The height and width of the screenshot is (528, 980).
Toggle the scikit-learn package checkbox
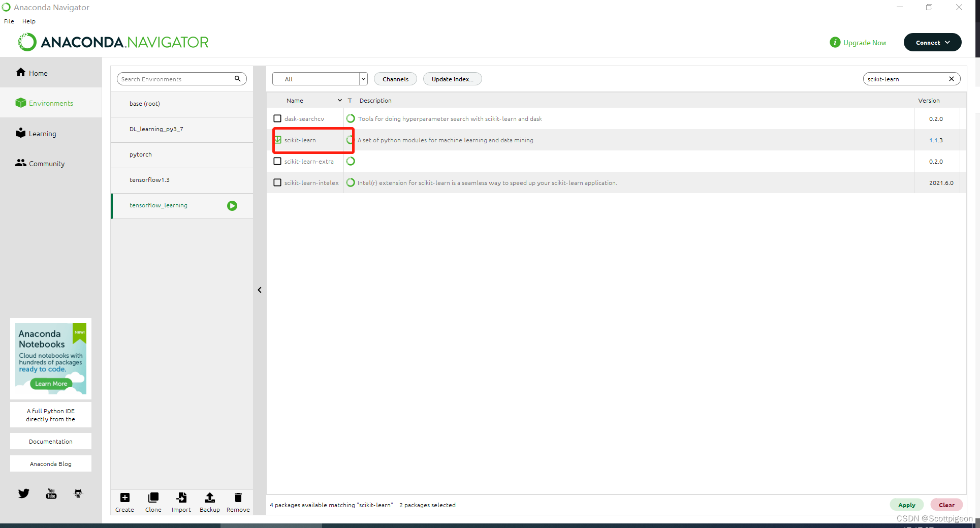278,140
